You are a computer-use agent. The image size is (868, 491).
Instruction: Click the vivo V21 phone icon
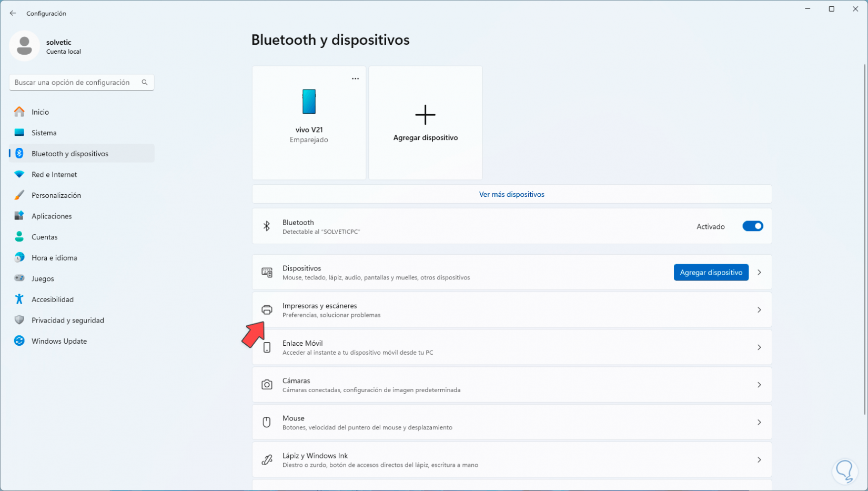point(309,102)
